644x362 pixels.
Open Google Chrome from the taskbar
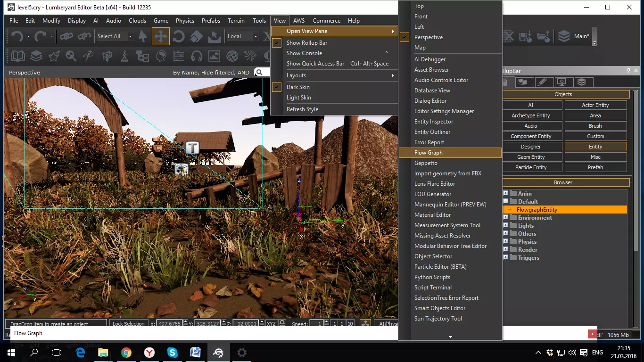click(126, 353)
